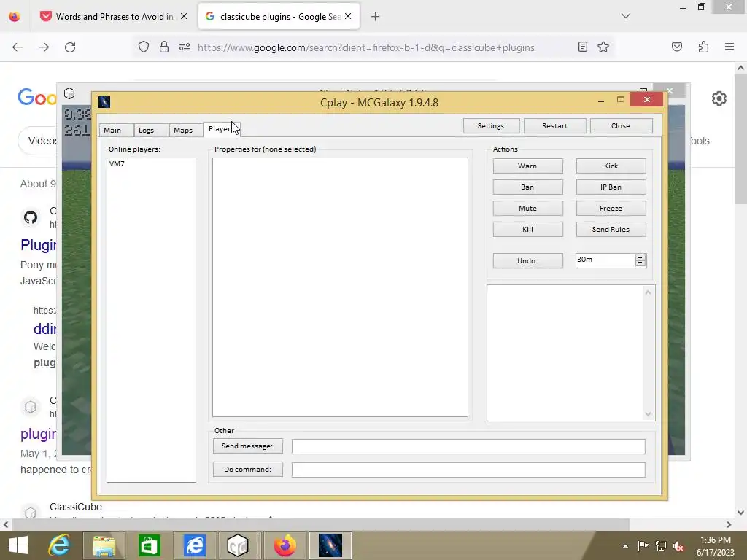
Task: Focus the Send message text field
Action: pos(468,447)
